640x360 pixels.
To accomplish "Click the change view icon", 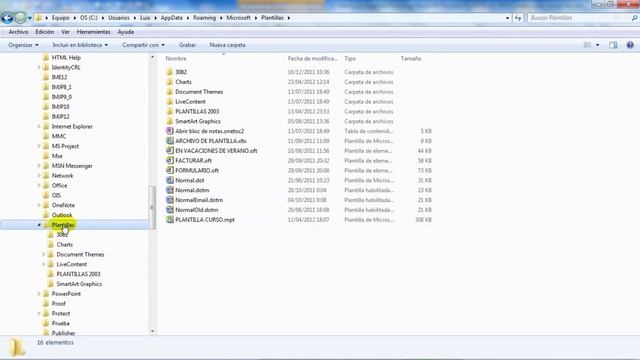I will coord(587,45).
